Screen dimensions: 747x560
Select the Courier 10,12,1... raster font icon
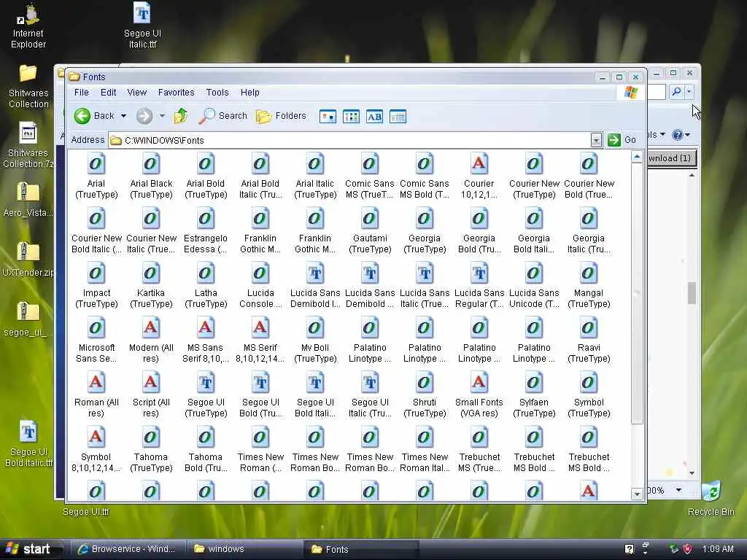pos(479,164)
